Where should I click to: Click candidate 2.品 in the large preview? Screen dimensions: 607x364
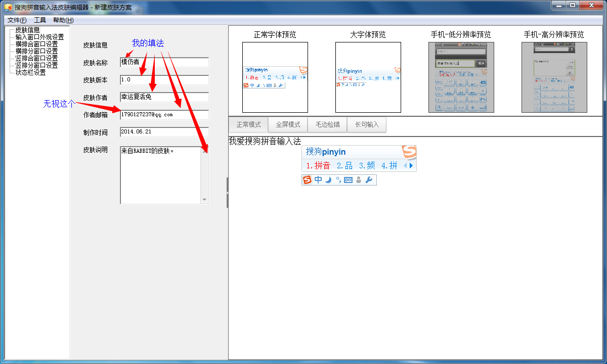(x=345, y=165)
